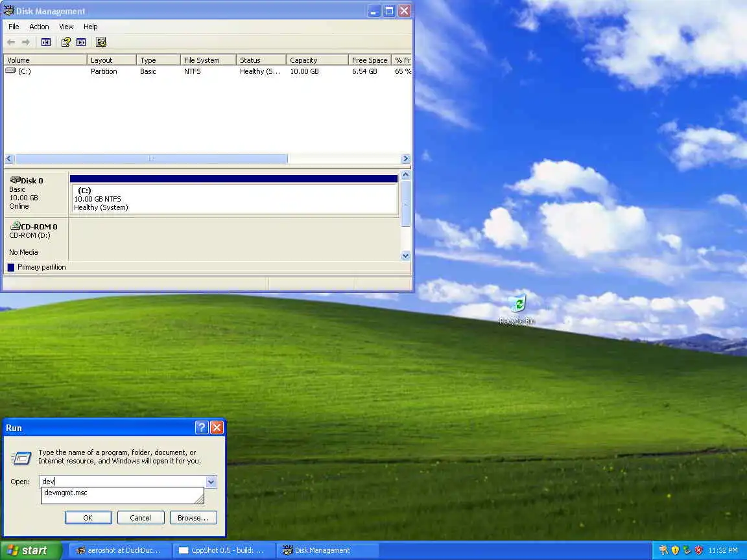Click the 10.00 GB capacity cell in volume list

304,71
